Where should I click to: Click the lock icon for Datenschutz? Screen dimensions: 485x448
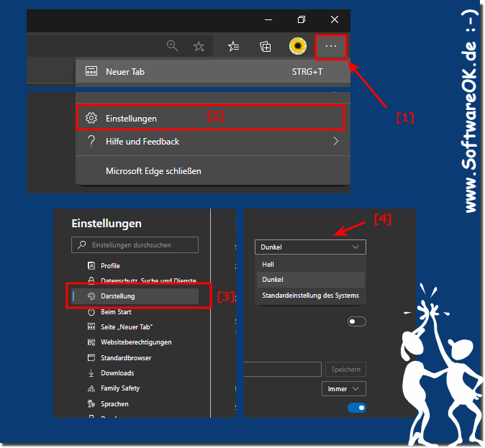91,280
